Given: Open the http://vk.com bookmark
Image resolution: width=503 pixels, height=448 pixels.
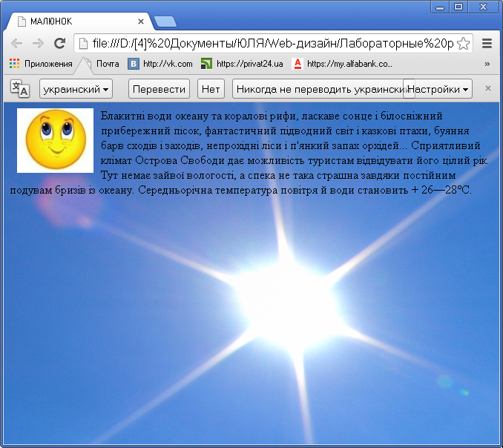Looking at the screenshot, I should click(160, 64).
